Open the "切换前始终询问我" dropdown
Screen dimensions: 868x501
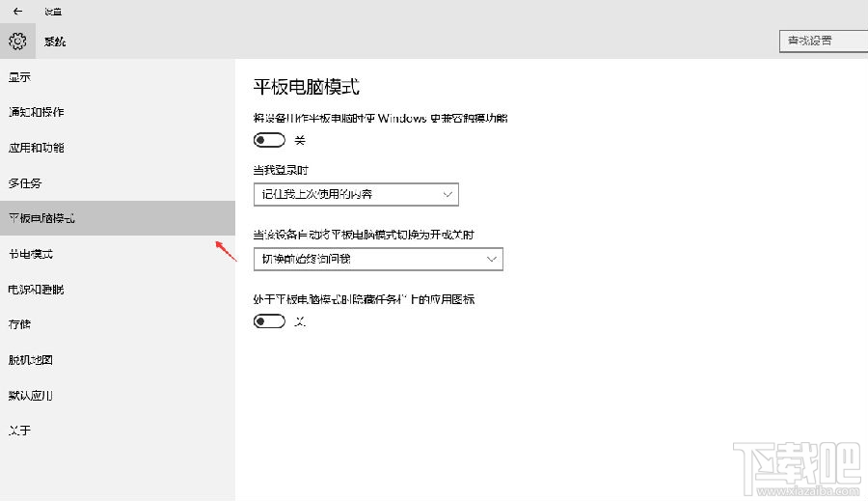378,260
